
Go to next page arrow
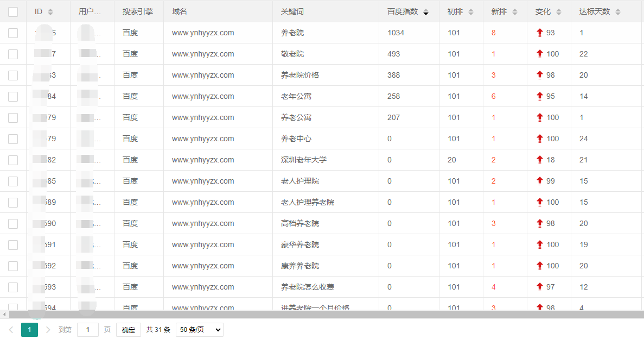[x=48, y=330]
